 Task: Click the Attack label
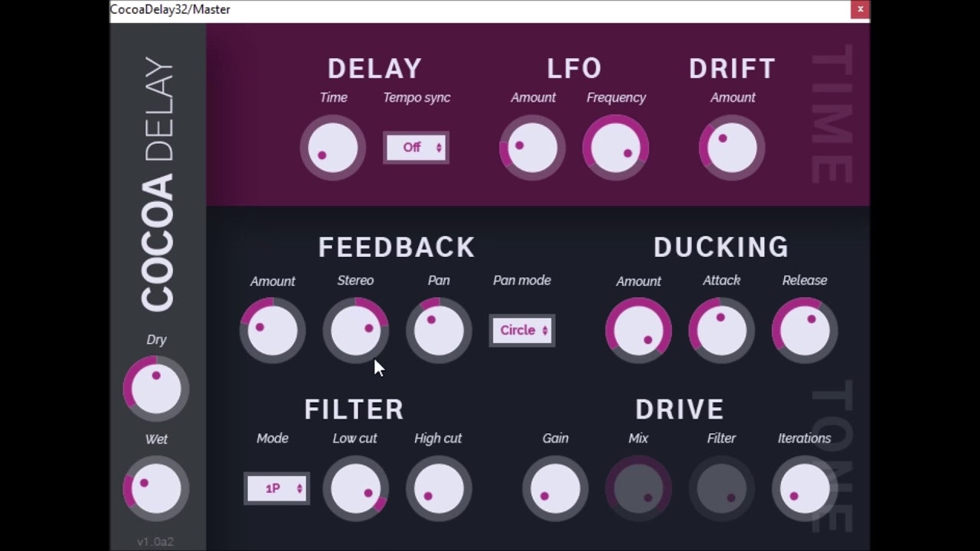click(x=721, y=281)
